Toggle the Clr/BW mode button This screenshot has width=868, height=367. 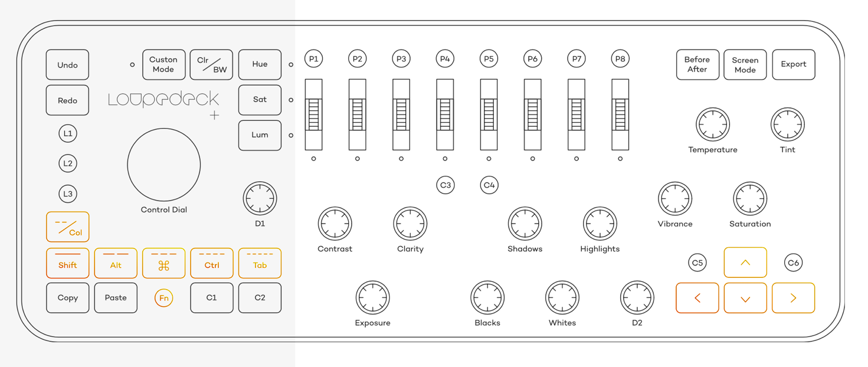click(x=211, y=64)
